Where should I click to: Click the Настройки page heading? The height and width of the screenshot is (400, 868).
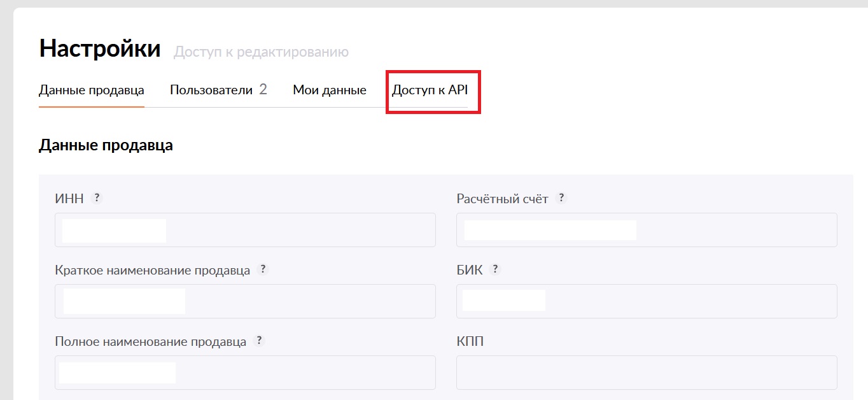100,48
